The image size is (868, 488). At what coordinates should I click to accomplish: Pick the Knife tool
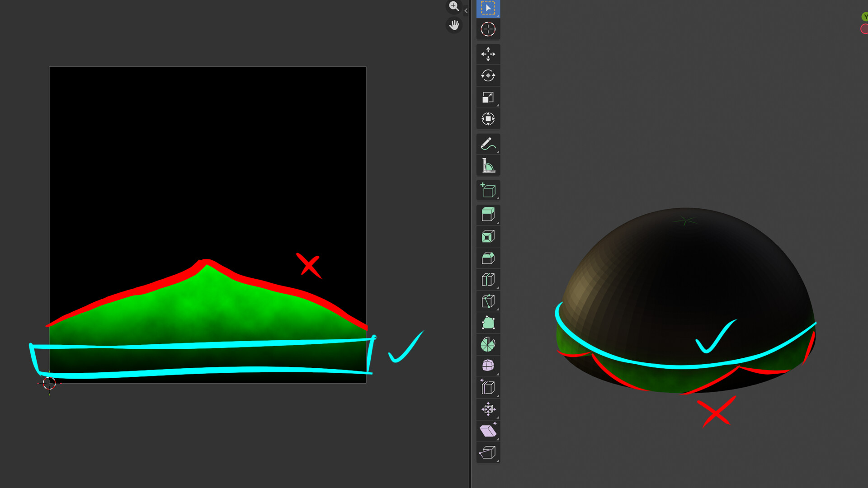(x=488, y=301)
